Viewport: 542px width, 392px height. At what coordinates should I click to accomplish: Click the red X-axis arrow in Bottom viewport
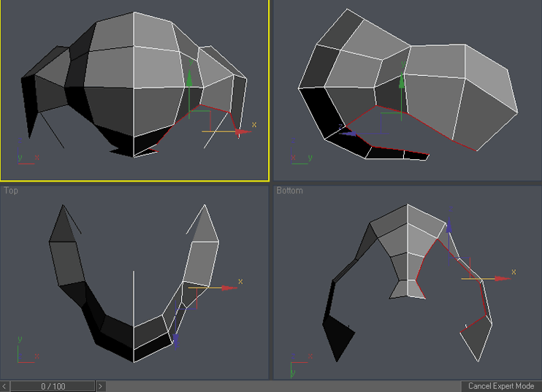[x=501, y=278]
